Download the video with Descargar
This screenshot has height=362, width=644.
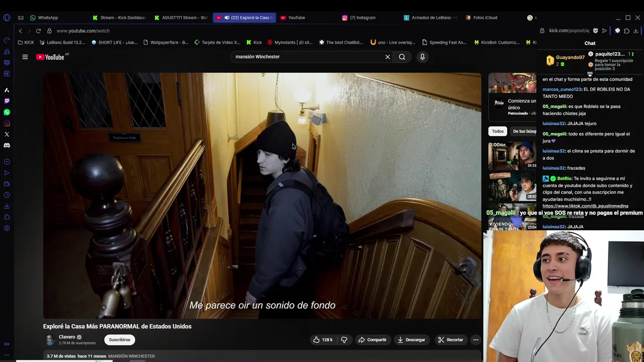click(411, 340)
